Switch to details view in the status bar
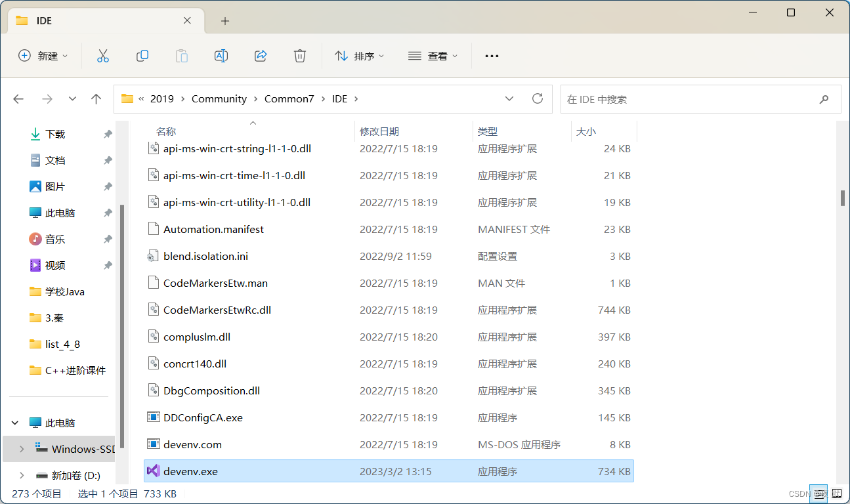Screen dimensions: 850x504 [818, 493]
